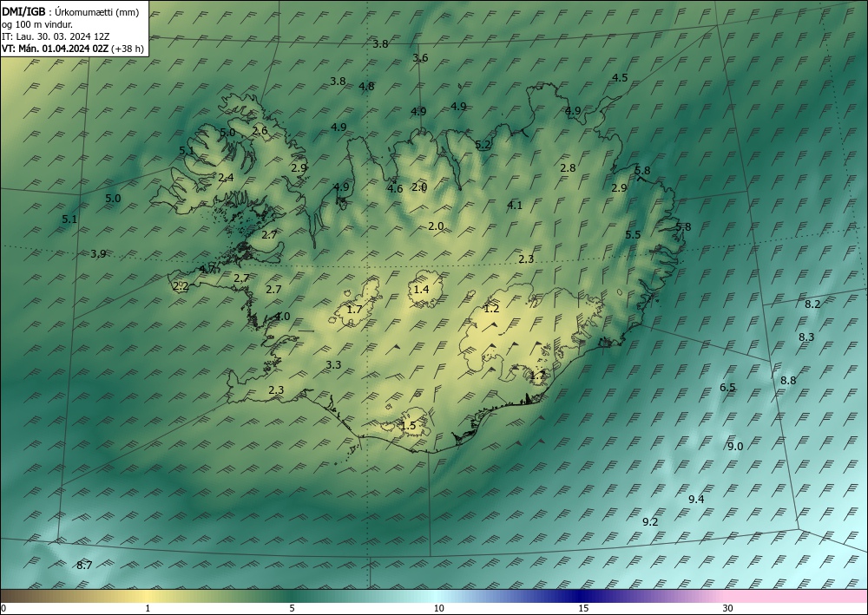
Task: Click the 'og 100 m vindur.' line
Action: pyautogui.click(x=37, y=24)
